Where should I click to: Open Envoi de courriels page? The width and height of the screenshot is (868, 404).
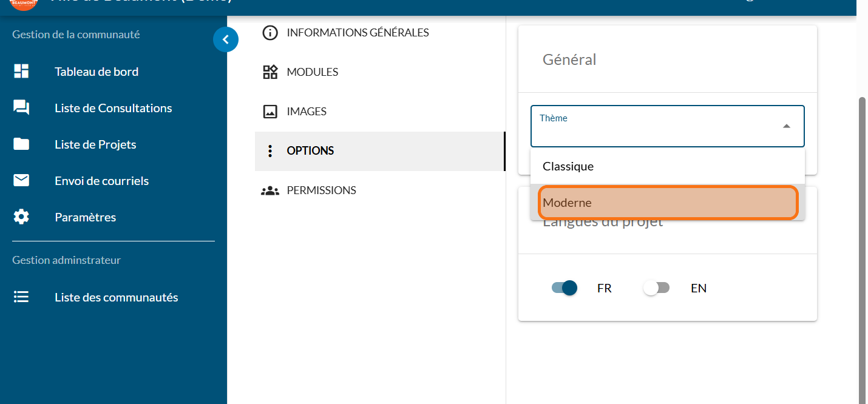(101, 181)
